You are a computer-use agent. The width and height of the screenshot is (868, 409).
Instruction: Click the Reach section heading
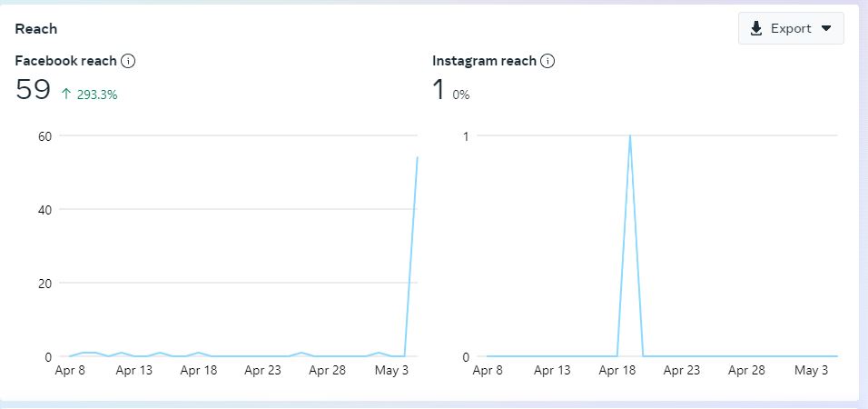36,28
